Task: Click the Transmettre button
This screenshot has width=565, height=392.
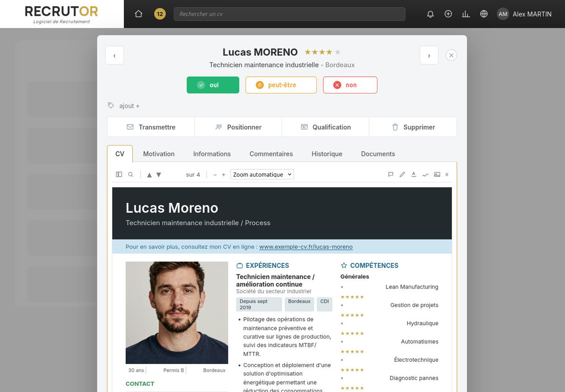Action: pos(151,127)
